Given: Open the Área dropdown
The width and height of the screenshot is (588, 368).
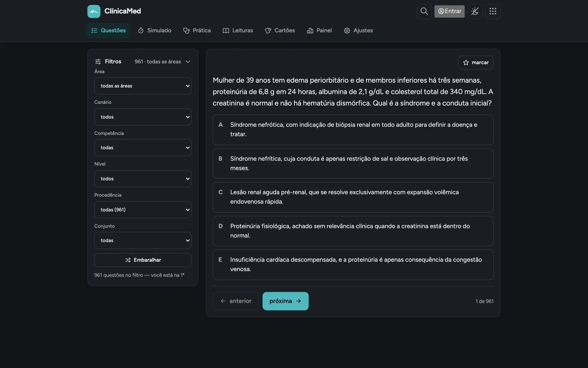Looking at the screenshot, I should pyautogui.click(x=143, y=86).
